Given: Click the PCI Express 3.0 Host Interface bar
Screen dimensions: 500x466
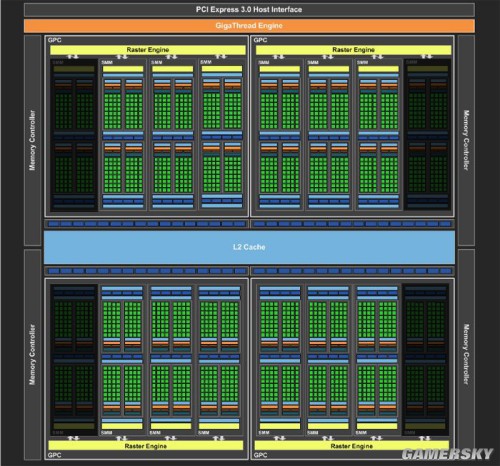Looking at the screenshot, I should [x=249, y=10].
